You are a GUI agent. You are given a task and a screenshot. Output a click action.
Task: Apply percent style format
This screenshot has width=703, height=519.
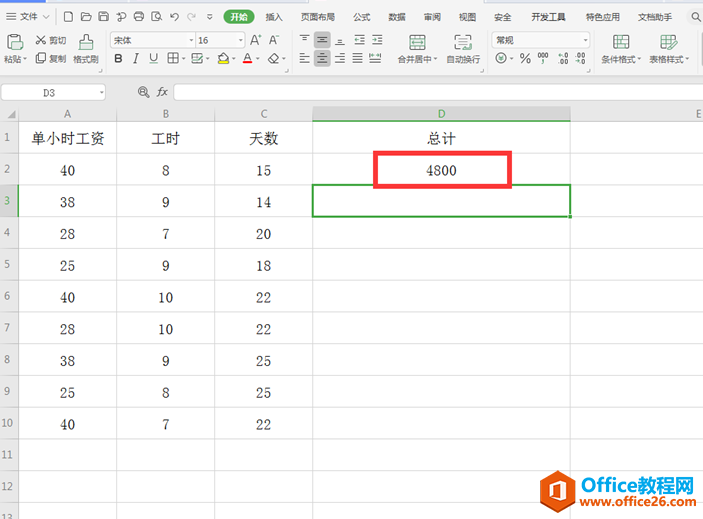[525, 58]
